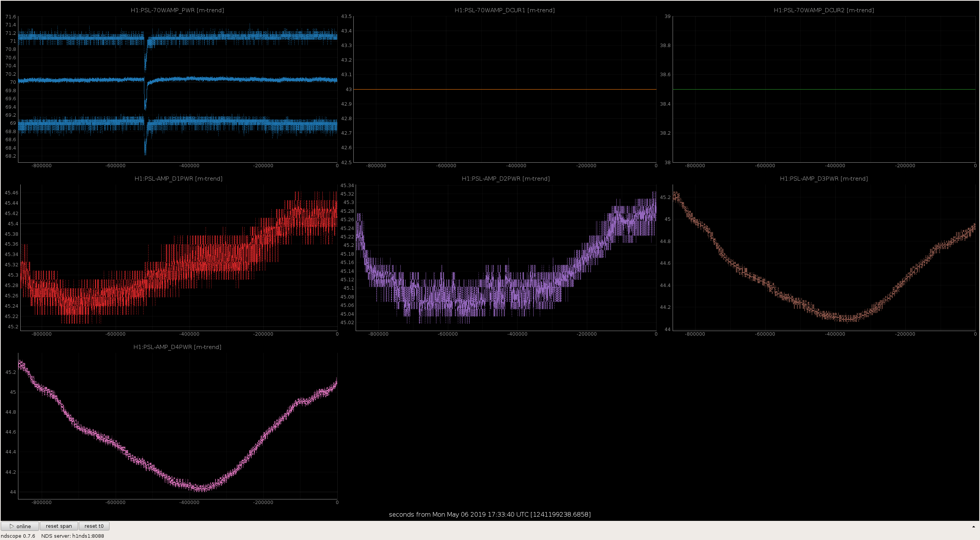
Task: Click the 45.2 y-axis label on D3PWR plot
Action: [x=665, y=197]
